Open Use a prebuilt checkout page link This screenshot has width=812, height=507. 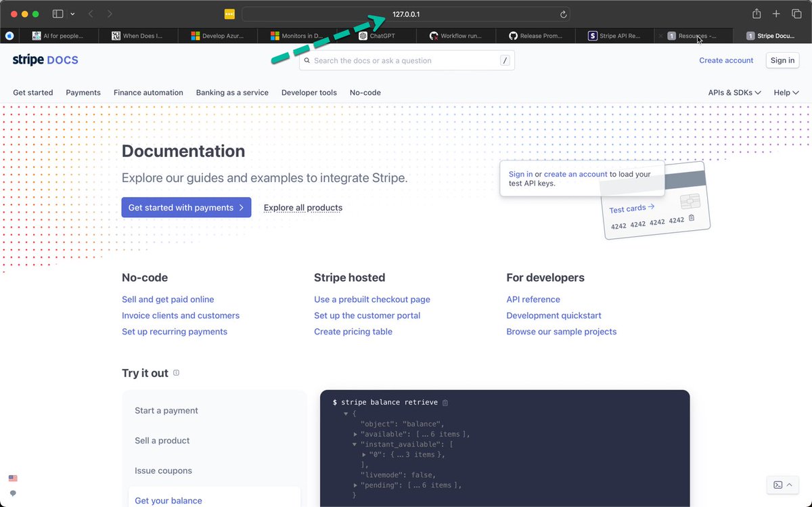(372, 299)
